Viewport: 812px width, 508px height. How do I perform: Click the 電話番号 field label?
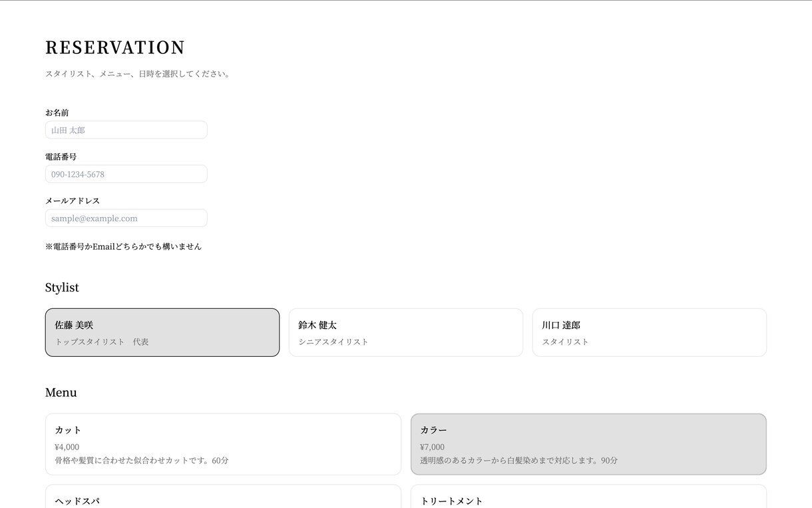(x=61, y=156)
